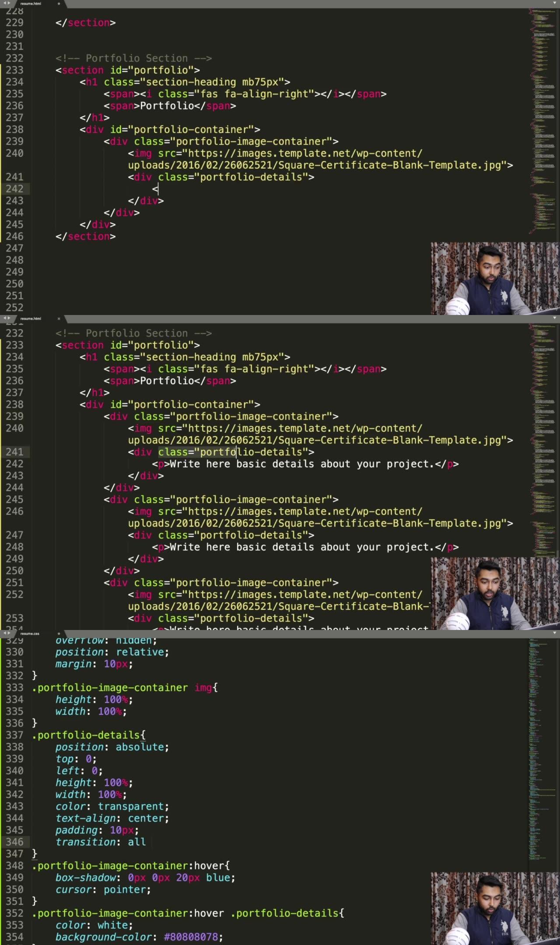The width and height of the screenshot is (560, 945).
Task: Switch to the resume.css tab
Action: 30,633
